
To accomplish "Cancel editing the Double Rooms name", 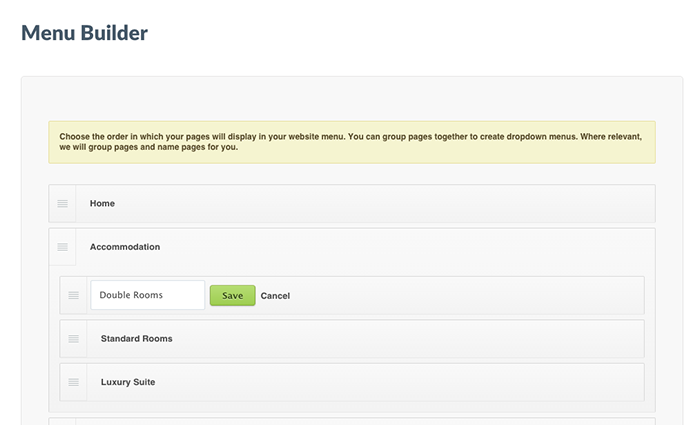I will 275,296.
